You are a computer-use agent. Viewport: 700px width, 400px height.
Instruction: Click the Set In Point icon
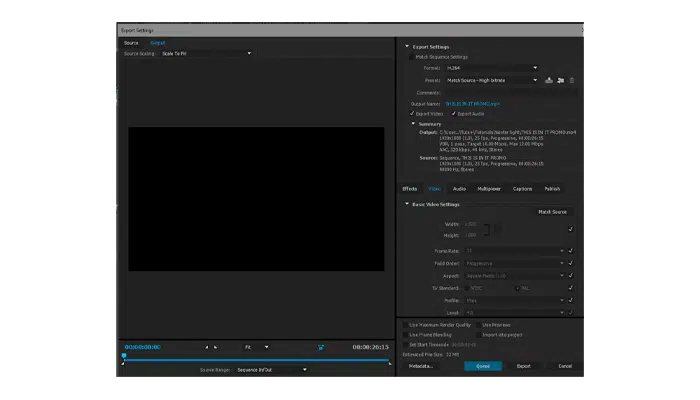[207, 347]
